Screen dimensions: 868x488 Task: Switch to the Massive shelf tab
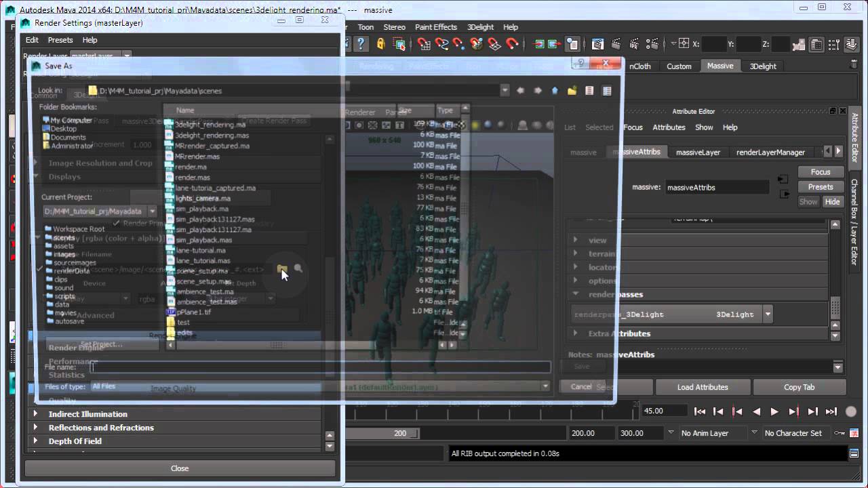tap(720, 66)
